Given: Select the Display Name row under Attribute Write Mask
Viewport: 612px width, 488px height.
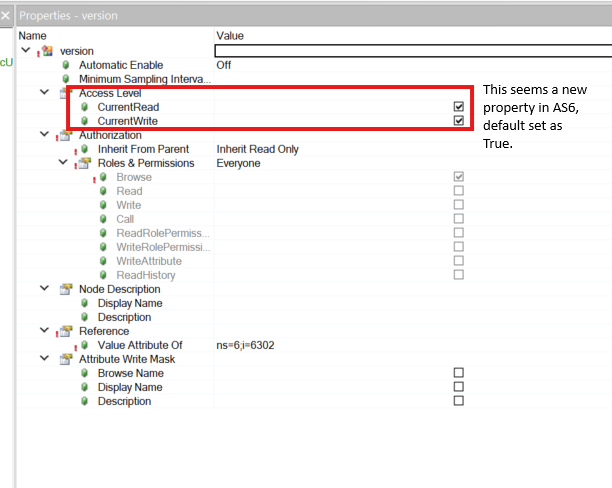Looking at the screenshot, I should [x=130, y=387].
